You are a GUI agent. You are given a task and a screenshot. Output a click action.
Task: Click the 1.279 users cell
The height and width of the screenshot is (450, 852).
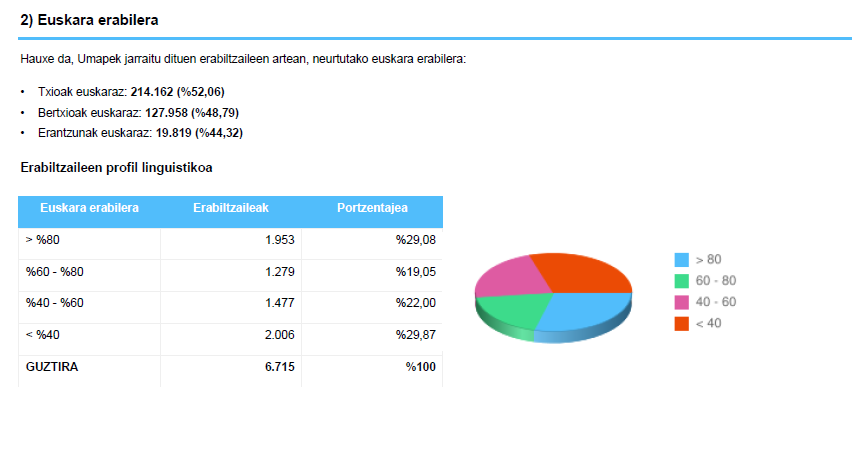pos(279,271)
